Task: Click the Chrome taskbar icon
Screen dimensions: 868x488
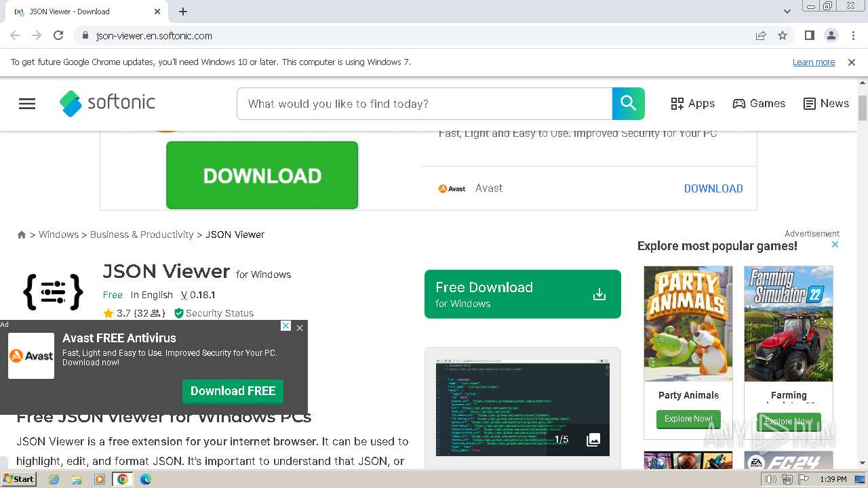Action: 123,479
